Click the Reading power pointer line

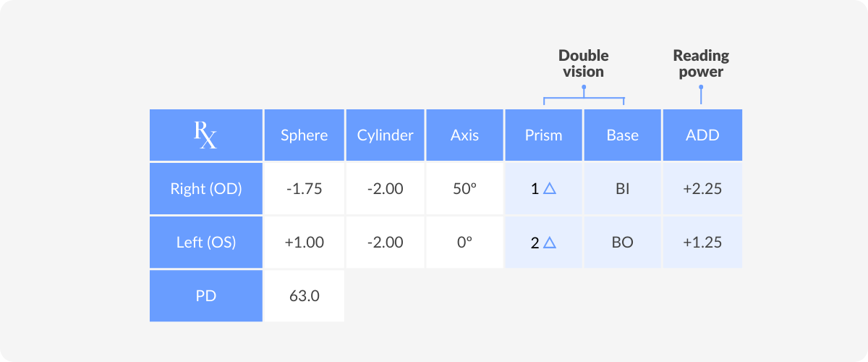[x=700, y=95]
